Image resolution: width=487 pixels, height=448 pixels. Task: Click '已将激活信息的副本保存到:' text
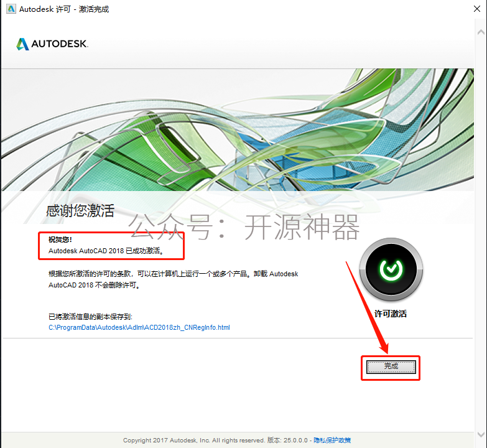click(x=90, y=317)
